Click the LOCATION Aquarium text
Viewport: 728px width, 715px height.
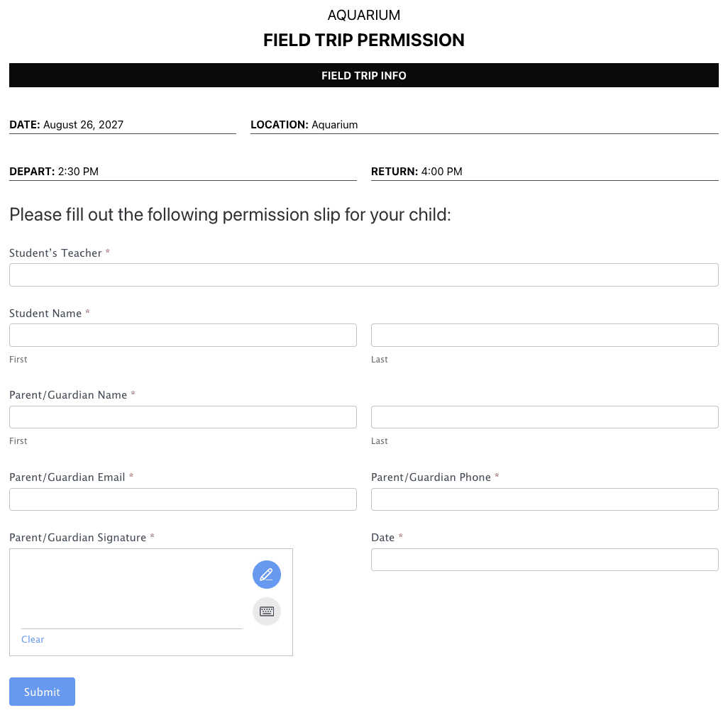pyautogui.click(x=304, y=125)
